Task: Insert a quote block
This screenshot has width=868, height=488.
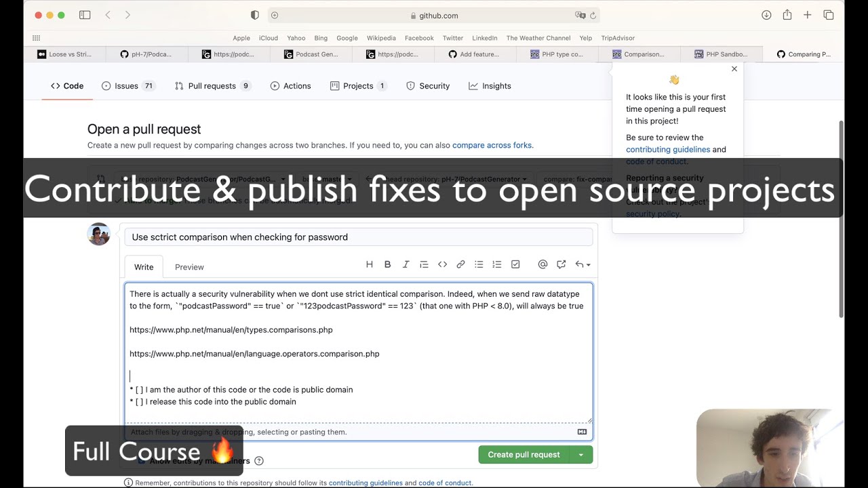Action: coord(424,264)
